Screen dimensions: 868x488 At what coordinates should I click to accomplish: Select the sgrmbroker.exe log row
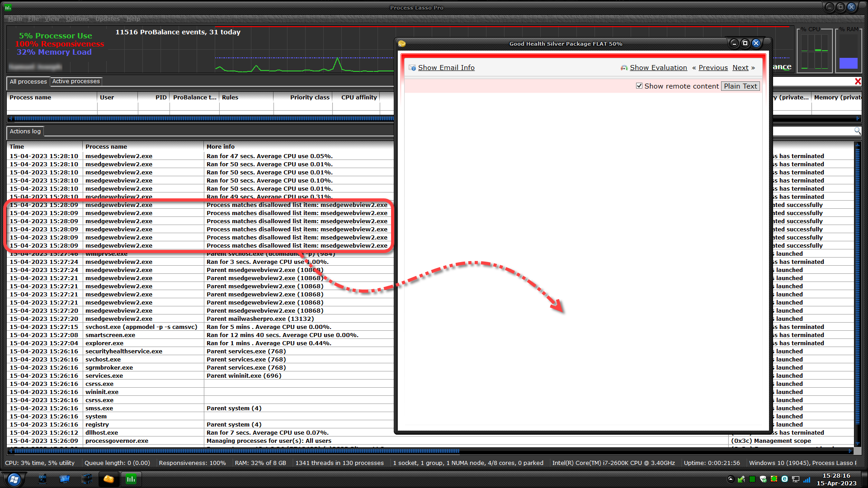200,367
